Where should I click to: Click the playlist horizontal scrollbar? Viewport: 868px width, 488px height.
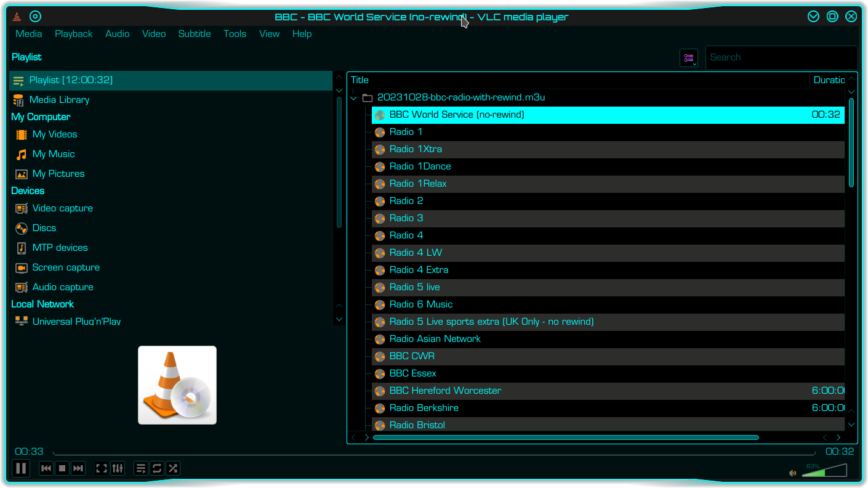(566, 437)
